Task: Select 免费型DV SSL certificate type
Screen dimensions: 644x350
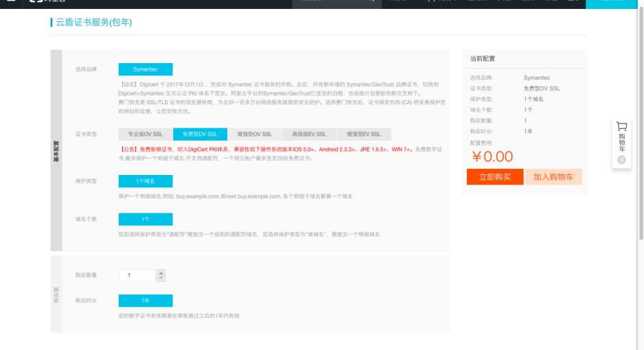Action: (200, 134)
